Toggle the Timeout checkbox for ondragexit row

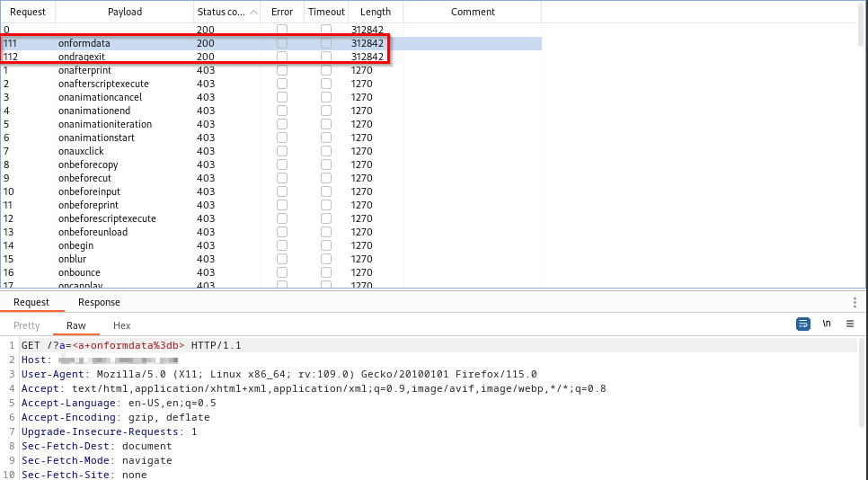[x=326, y=57]
